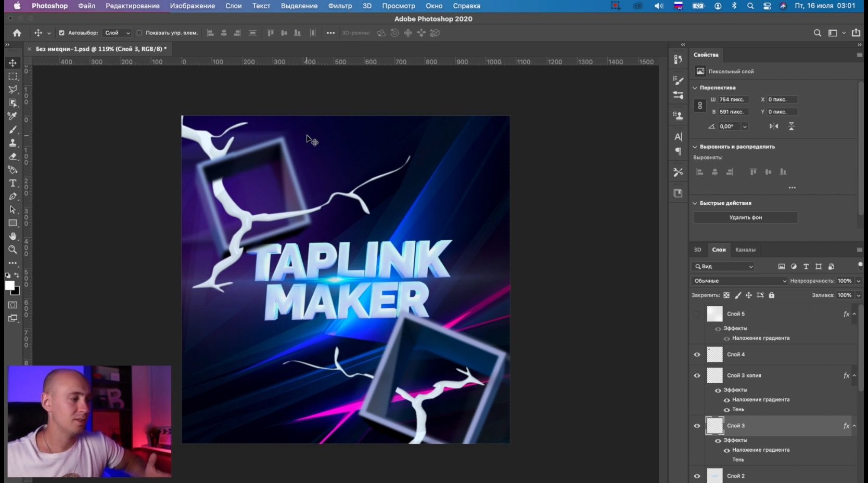Viewport: 868px width, 483px height.
Task: Select the Object Selection tool
Action: coord(12,103)
